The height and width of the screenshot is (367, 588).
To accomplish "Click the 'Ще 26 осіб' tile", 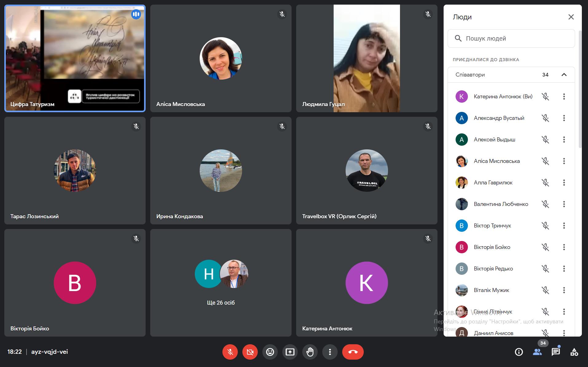I will coord(221,282).
